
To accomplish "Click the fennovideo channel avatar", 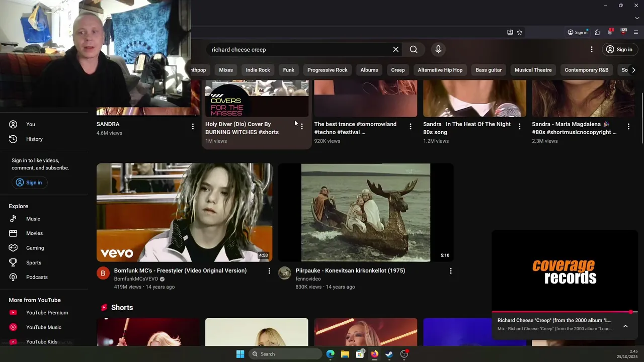I will pos(285,273).
